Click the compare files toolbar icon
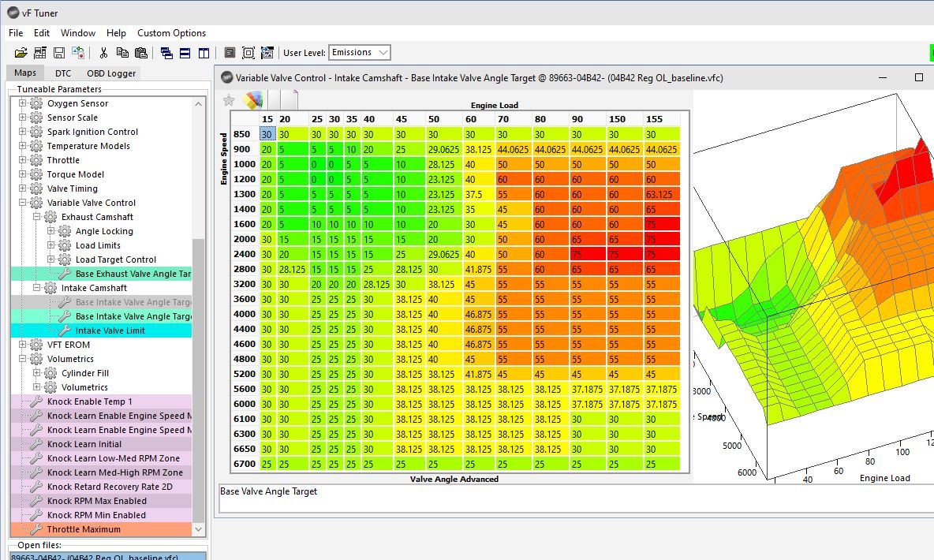This screenshot has height=560, width=934. [78, 53]
